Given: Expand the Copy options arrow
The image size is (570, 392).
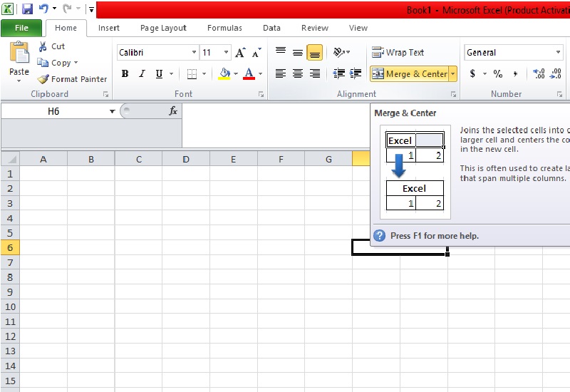Looking at the screenshot, I should (x=76, y=63).
